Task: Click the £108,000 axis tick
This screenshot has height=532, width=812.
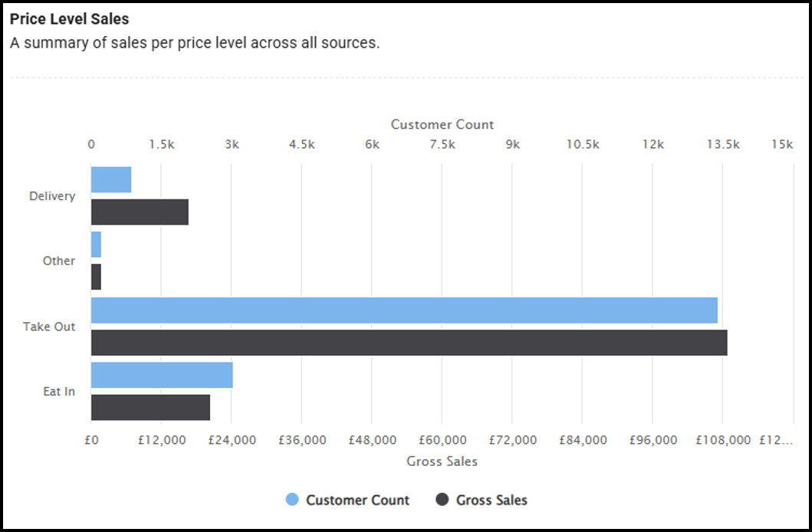Action: pos(723,441)
